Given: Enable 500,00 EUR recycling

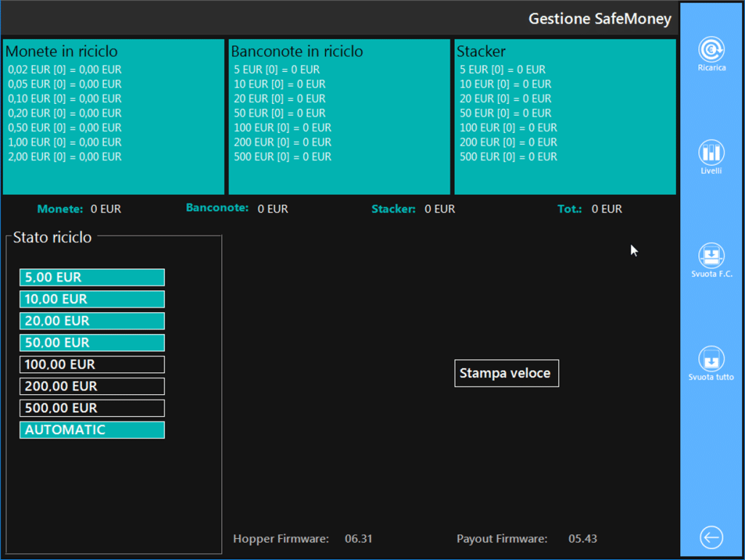Looking at the screenshot, I should 92,408.
